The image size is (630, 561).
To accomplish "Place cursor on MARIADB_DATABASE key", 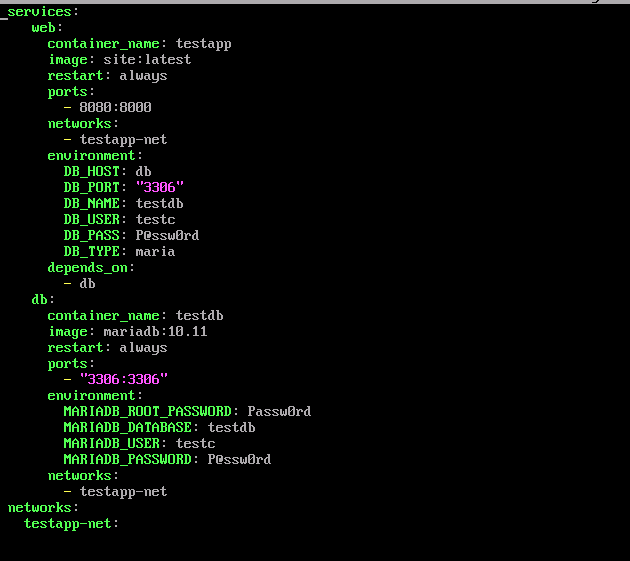I will tap(127, 427).
